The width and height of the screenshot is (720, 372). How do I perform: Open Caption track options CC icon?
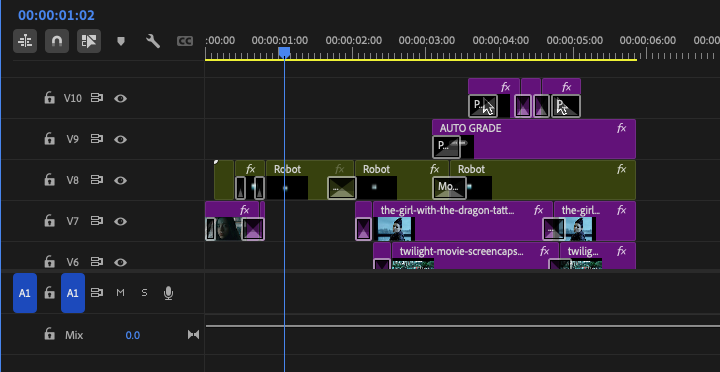coord(185,41)
